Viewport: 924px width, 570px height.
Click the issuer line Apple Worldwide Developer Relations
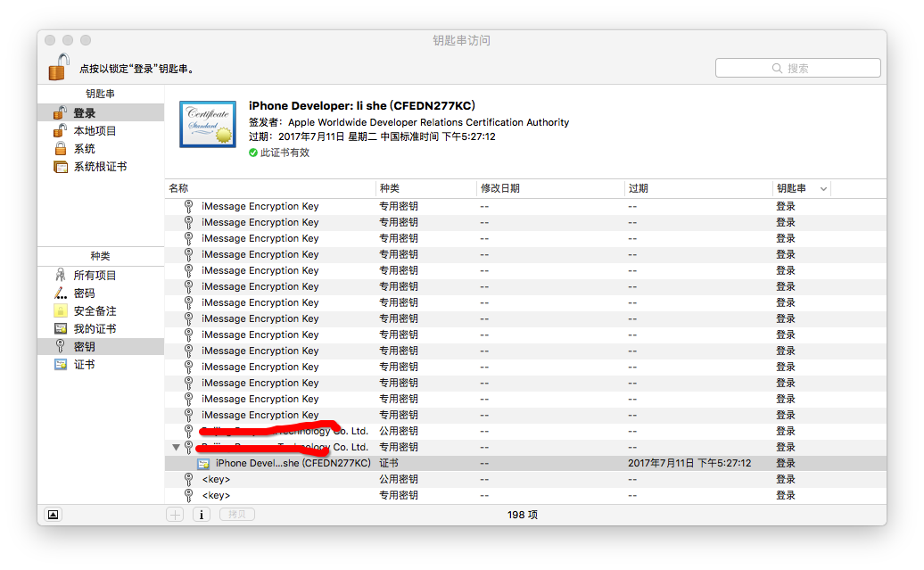409,122
